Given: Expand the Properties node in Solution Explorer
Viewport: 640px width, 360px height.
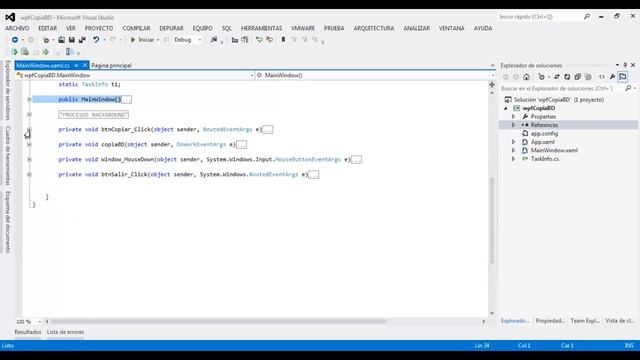Looking at the screenshot, I should pyautogui.click(x=513, y=117).
